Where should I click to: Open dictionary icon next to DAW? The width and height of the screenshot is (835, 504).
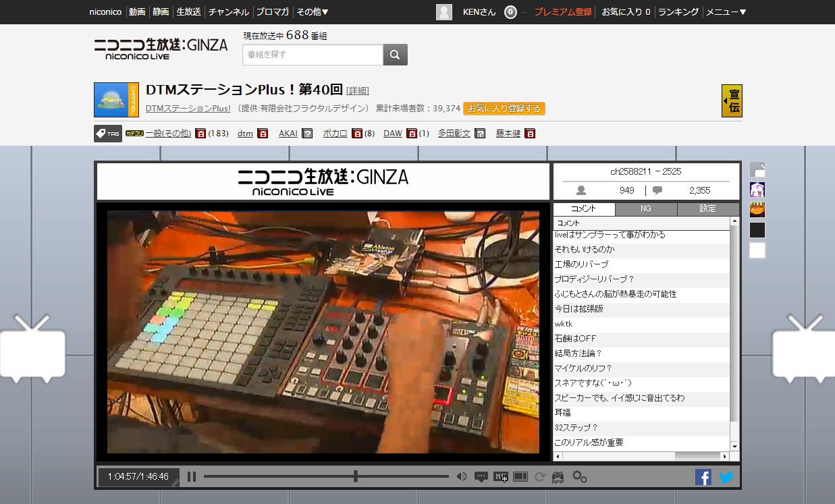pos(412,134)
